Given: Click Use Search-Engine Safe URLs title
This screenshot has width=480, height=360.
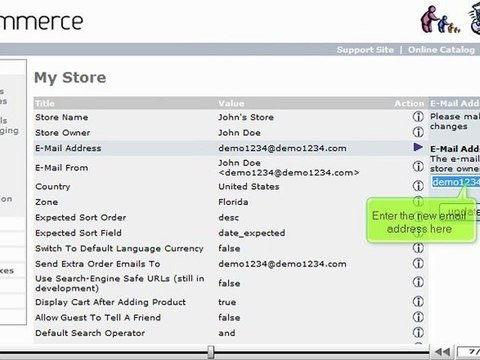Looking at the screenshot, I should (x=120, y=283).
